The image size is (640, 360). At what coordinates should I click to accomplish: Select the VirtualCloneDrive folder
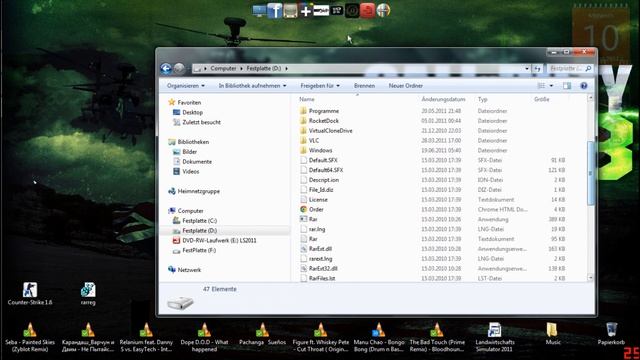tap(330, 131)
